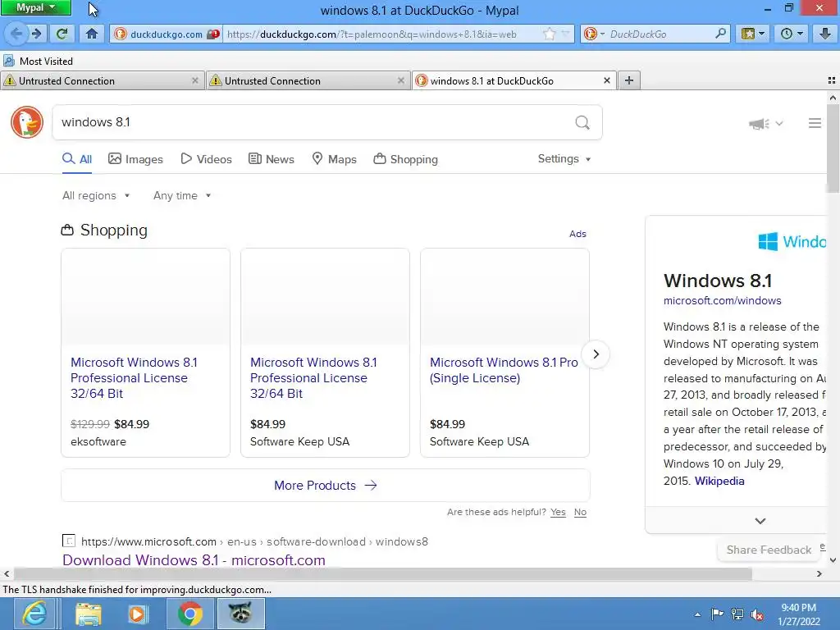Open Microsoft Windows 8.1 Pro (Single License)

pyautogui.click(x=504, y=370)
